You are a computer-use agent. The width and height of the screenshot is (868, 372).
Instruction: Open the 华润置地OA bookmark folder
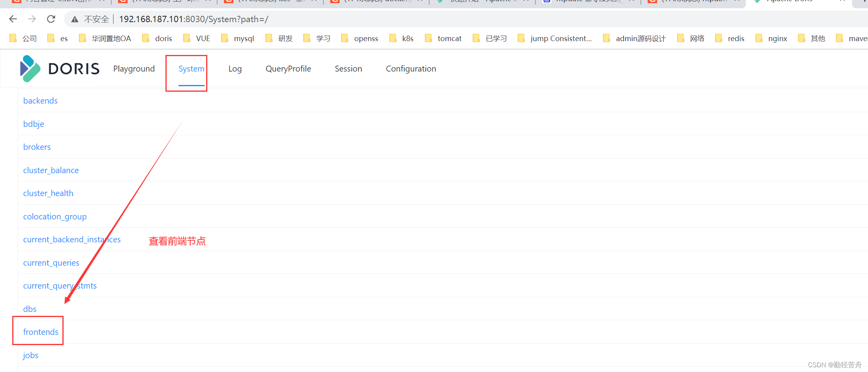(x=105, y=38)
